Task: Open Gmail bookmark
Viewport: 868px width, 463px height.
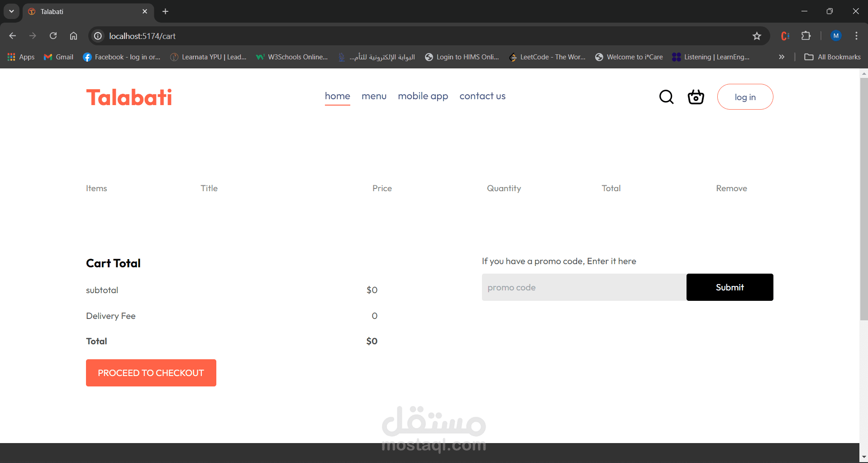Action: [58, 57]
